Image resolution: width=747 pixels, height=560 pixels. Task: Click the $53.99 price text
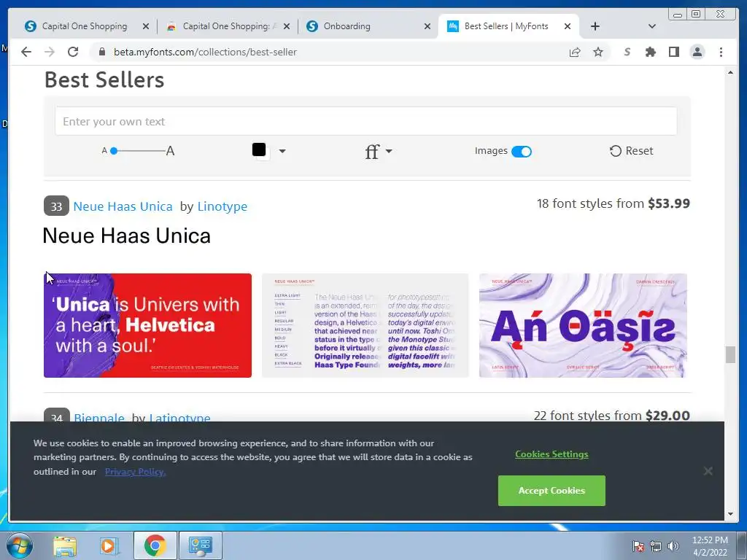point(669,204)
